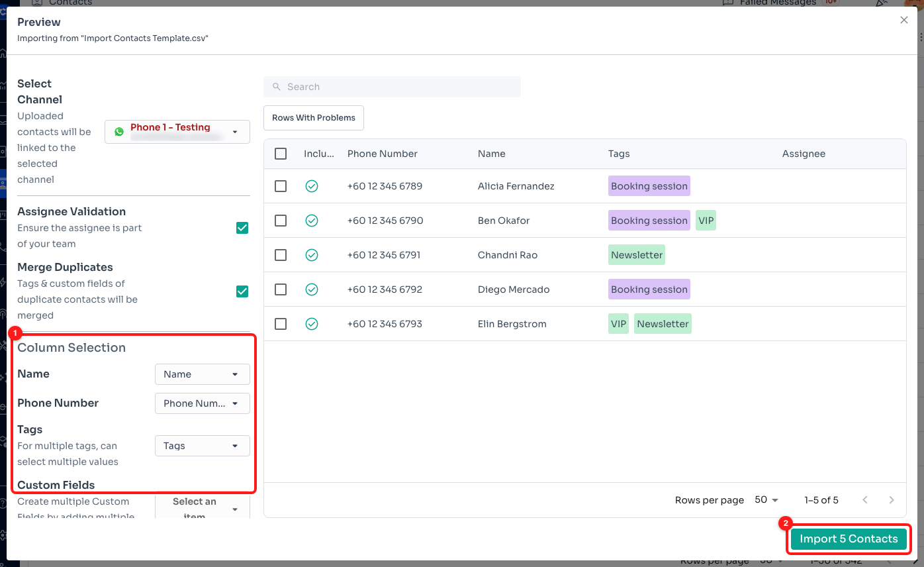Open the Tags column mapping dropdown
The height and width of the screenshot is (567, 924).
[203, 446]
